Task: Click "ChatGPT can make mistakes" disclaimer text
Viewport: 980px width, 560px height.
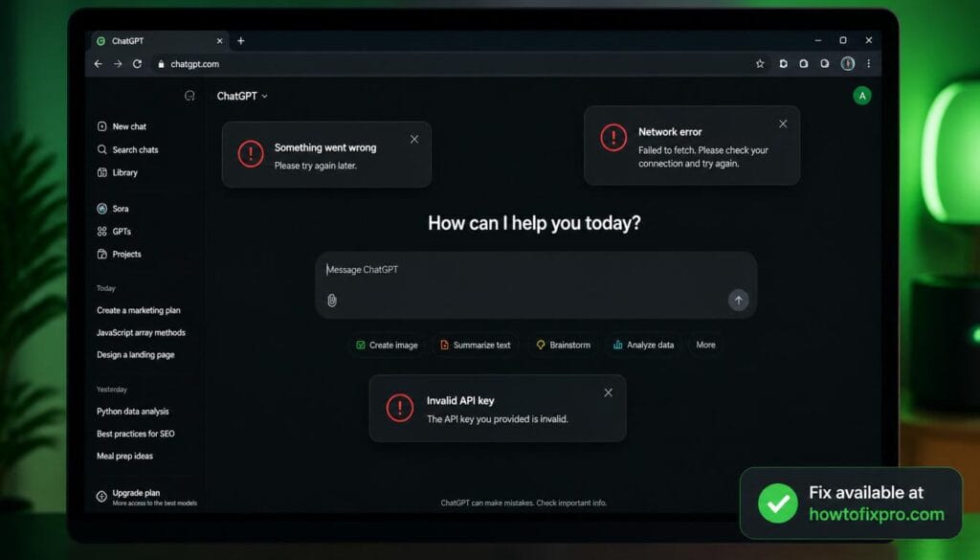Action: (x=523, y=504)
